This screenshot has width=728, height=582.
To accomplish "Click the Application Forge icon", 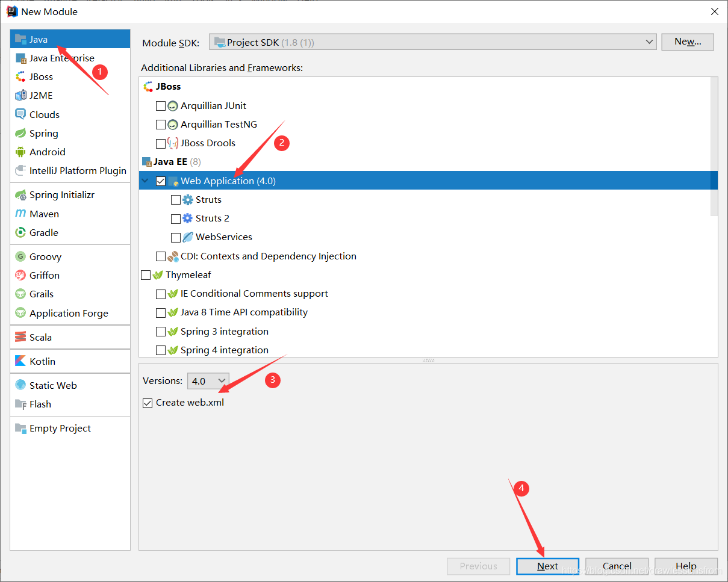I will [21, 313].
